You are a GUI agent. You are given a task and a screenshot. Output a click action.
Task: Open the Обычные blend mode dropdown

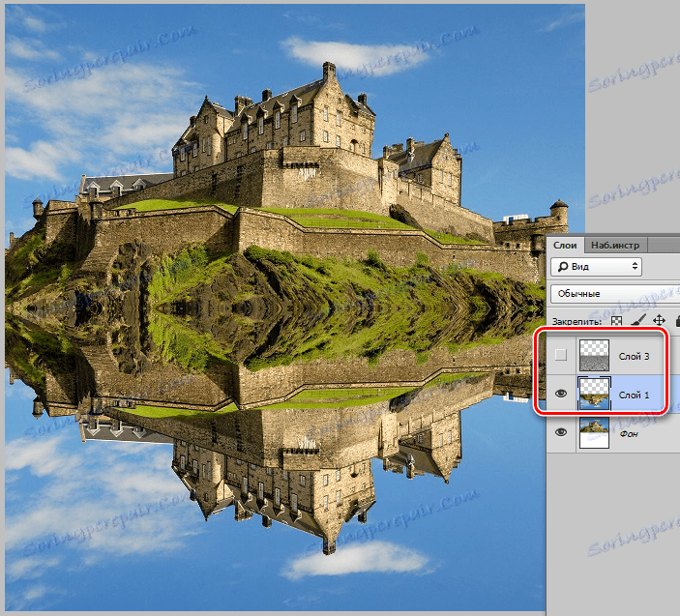tap(615, 294)
